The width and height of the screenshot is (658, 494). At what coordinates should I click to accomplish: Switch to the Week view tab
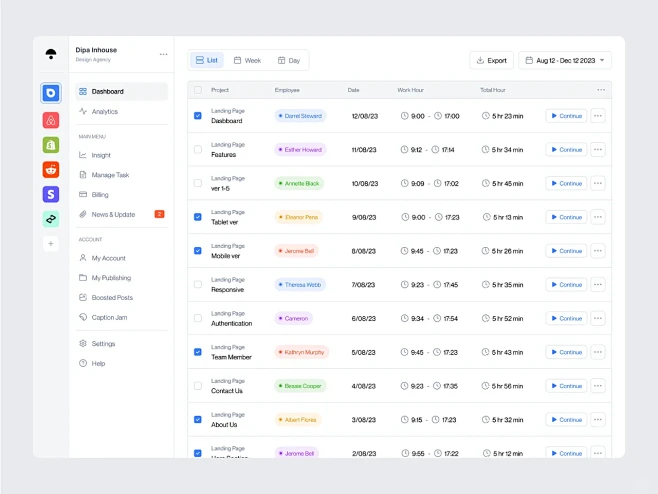click(x=247, y=60)
